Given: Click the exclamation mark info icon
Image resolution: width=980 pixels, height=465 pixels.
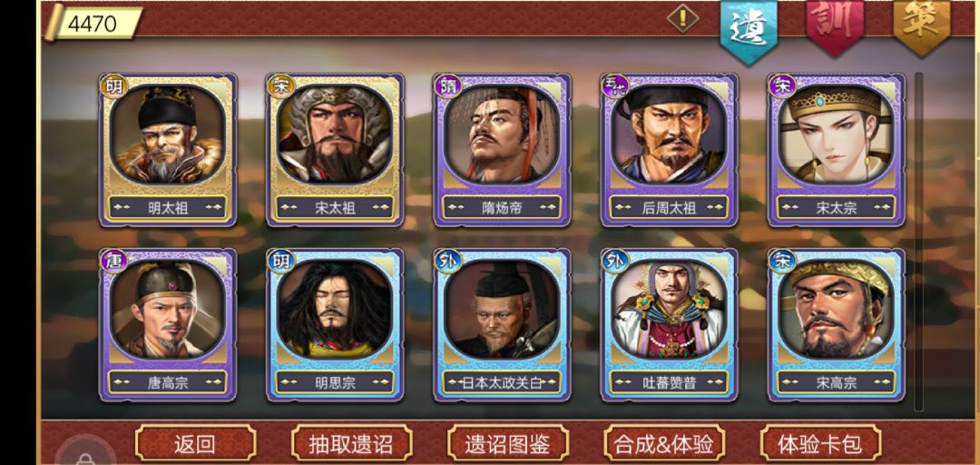Looking at the screenshot, I should (x=681, y=18).
